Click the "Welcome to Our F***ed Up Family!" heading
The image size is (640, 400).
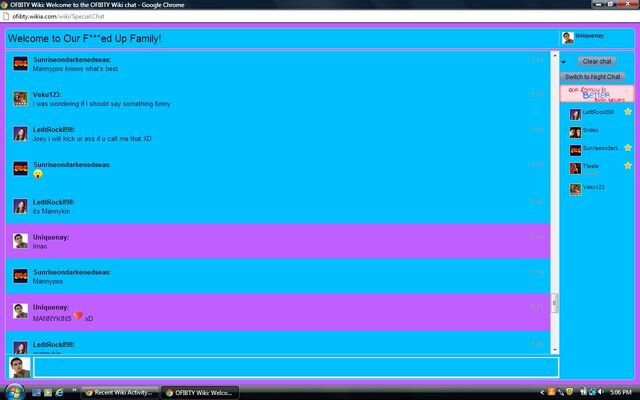coord(84,39)
